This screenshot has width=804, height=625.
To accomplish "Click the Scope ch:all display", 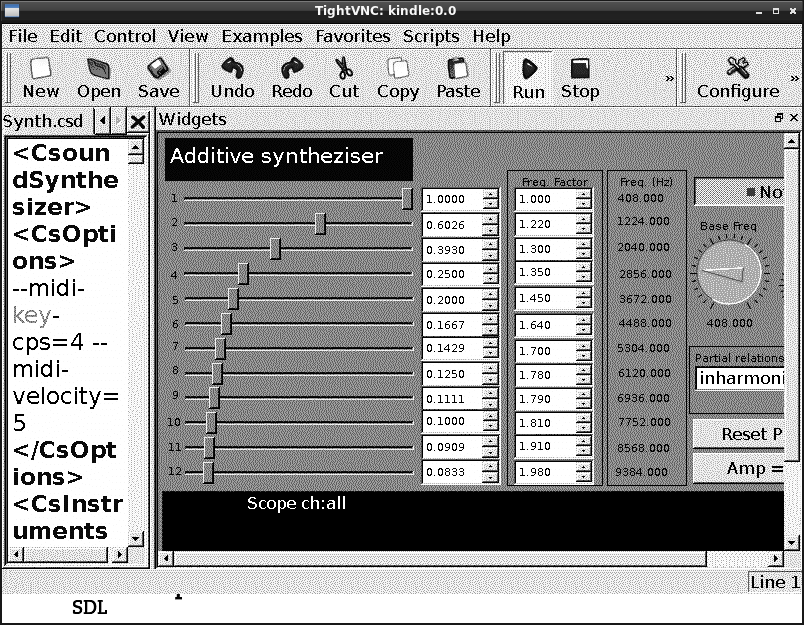I will 473,521.
